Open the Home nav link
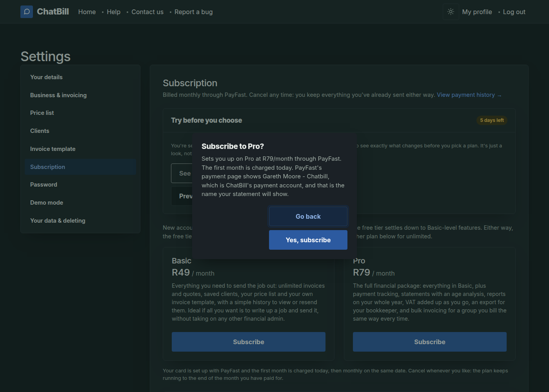Image resolution: width=549 pixels, height=392 pixels. pyautogui.click(x=87, y=12)
